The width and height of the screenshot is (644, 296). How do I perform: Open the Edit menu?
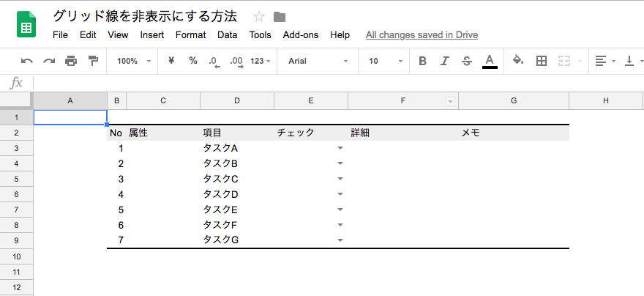click(88, 35)
